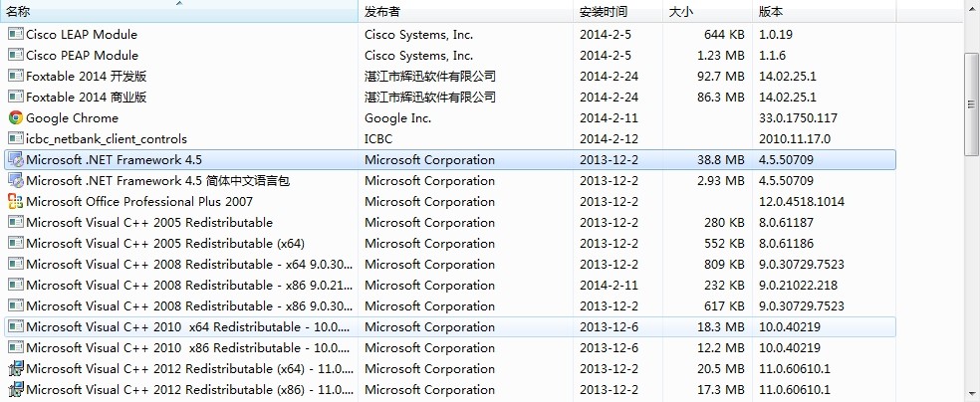Select the Foxtable 2014 开发版 icon
The image size is (980, 402).
tap(16, 77)
